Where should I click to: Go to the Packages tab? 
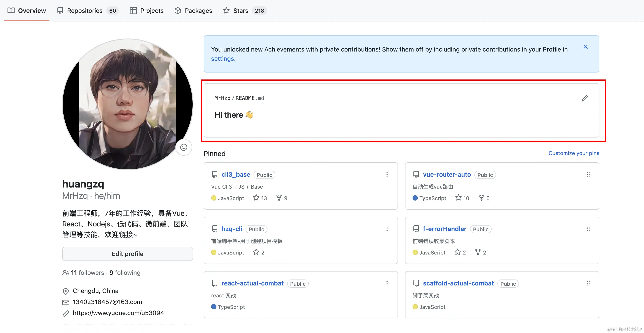tap(193, 11)
